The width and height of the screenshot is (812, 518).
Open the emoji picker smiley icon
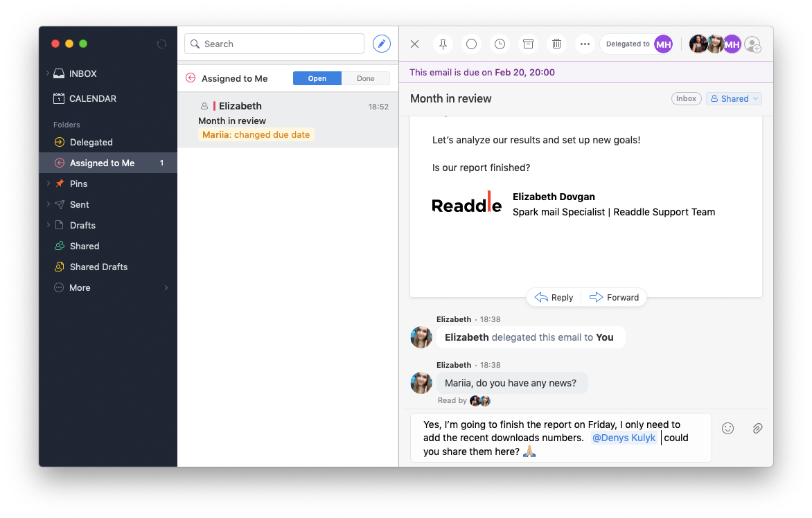[x=727, y=429]
